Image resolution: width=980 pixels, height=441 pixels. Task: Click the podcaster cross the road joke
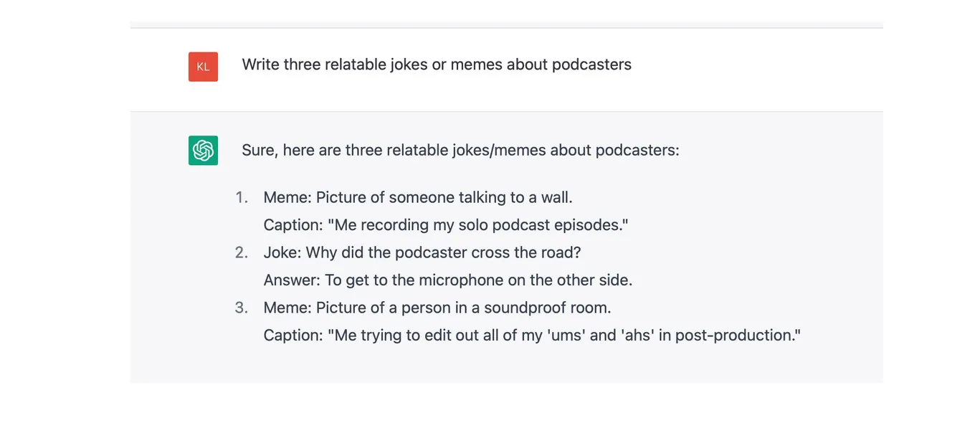[x=422, y=252]
